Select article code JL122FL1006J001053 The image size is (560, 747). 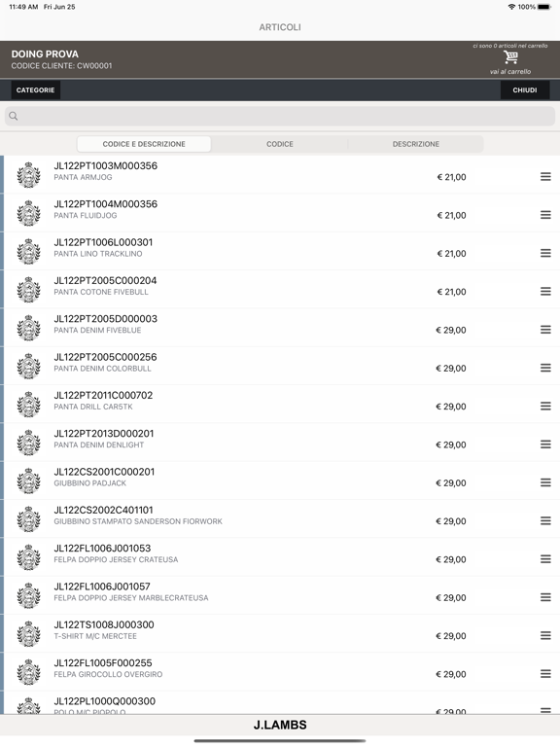(x=102, y=548)
